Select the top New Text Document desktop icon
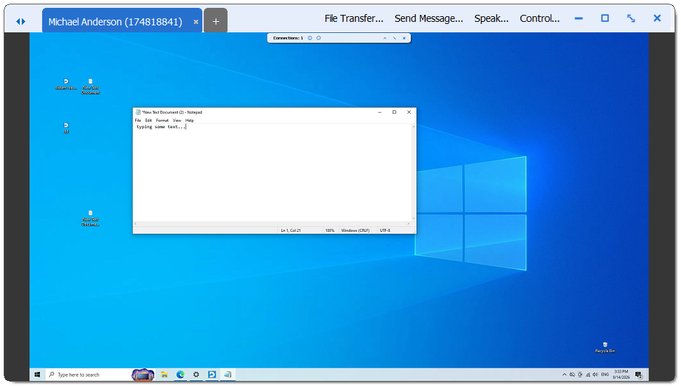Viewport: 681px width, 386px height. [90, 86]
